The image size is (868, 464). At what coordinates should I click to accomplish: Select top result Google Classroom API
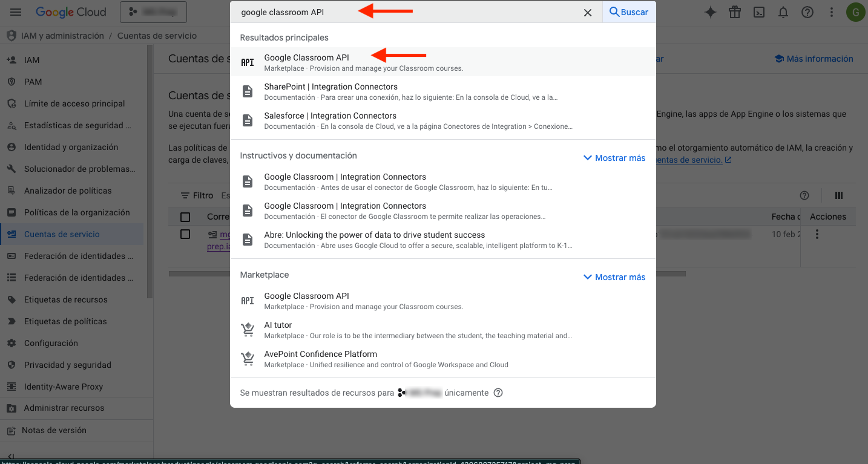306,57
